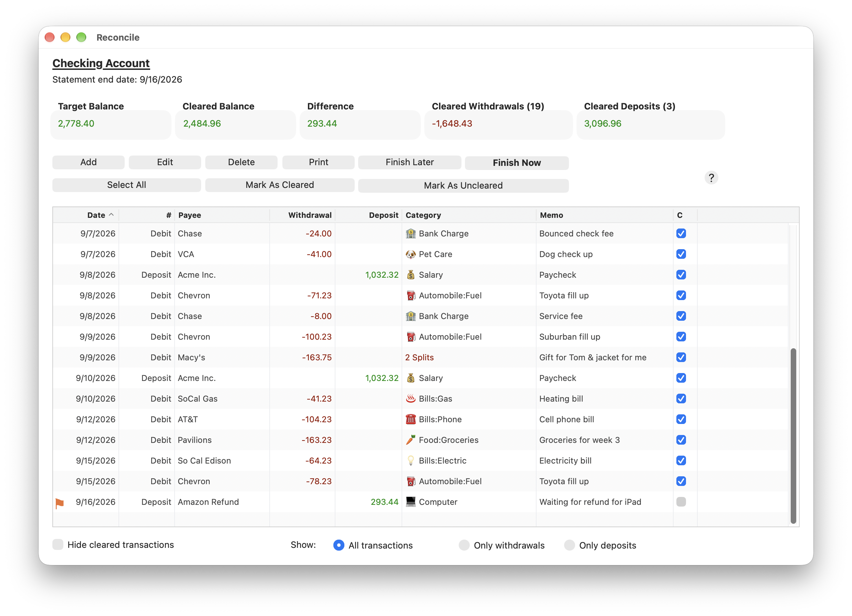This screenshot has width=852, height=616.
Task: Sort by the Memo column header
Action: click(x=604, y=215)
